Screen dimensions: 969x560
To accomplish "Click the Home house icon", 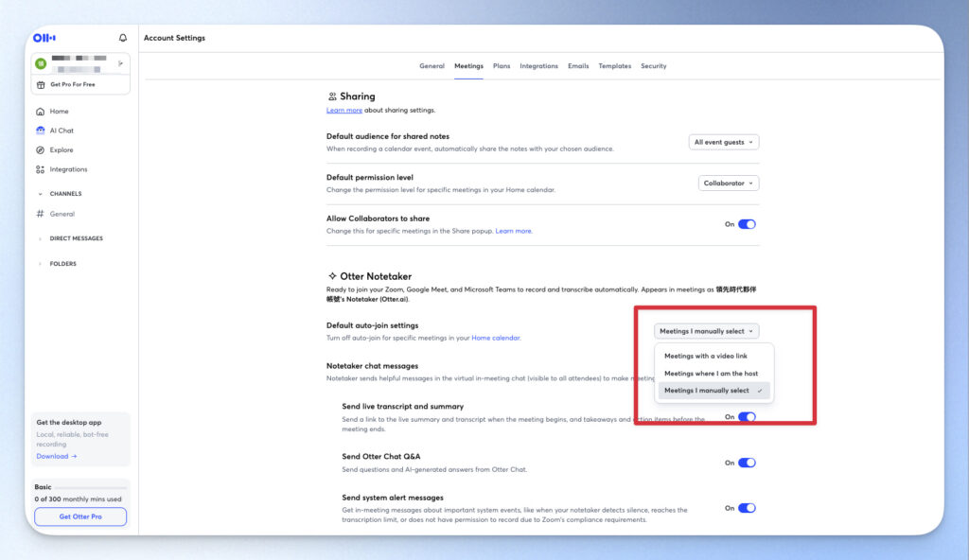I will pos(40,112).
